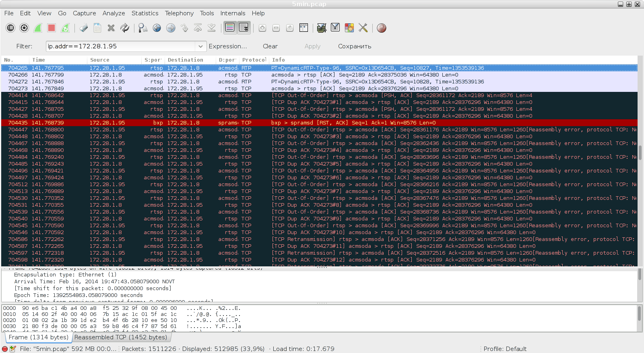Expand the filter history dropdown arrow

tap(201, 46)
